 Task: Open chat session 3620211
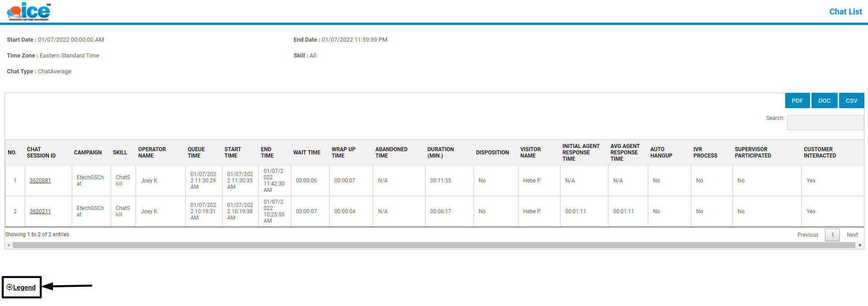[x=40, y=211]
